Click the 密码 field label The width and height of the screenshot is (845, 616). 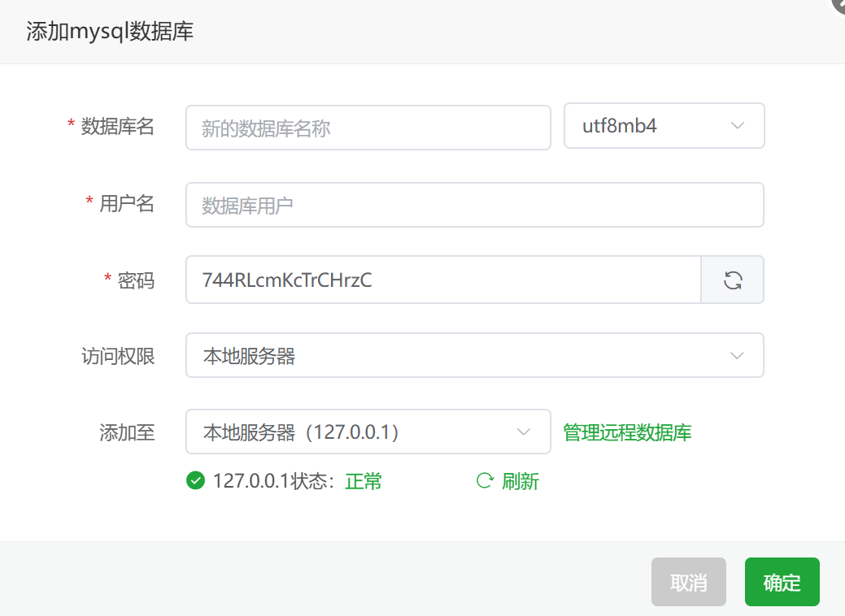click(x=136, y=280)
